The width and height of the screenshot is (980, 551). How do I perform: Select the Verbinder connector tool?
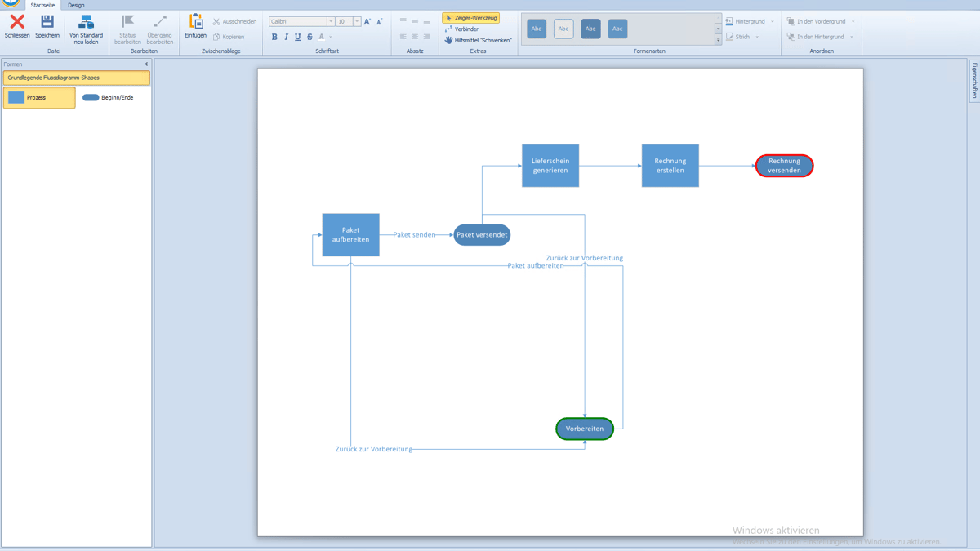(x=462, y=29)
